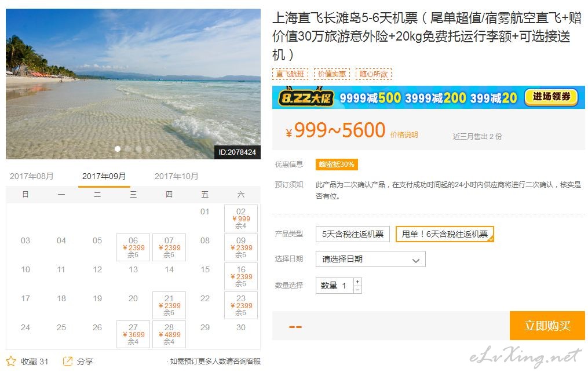
Task: Select September 02 priced ¥999
Action: click(241, 218)
